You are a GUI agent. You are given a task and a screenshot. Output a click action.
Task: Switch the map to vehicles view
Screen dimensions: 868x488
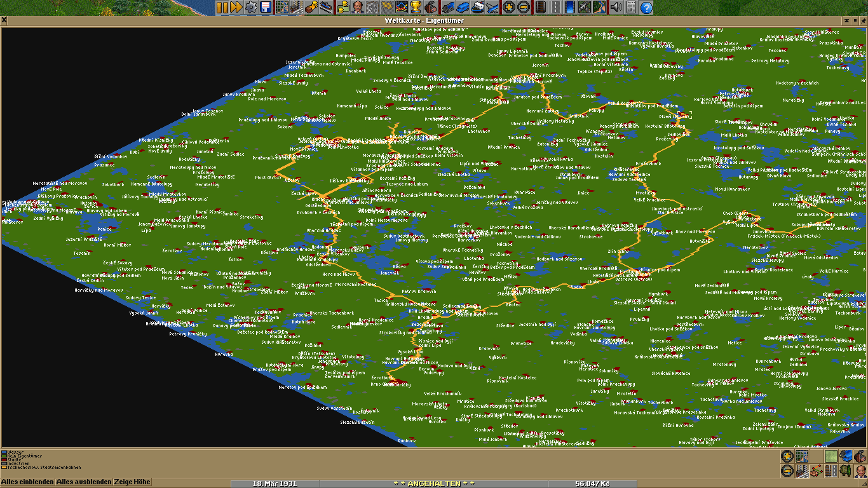846,456
